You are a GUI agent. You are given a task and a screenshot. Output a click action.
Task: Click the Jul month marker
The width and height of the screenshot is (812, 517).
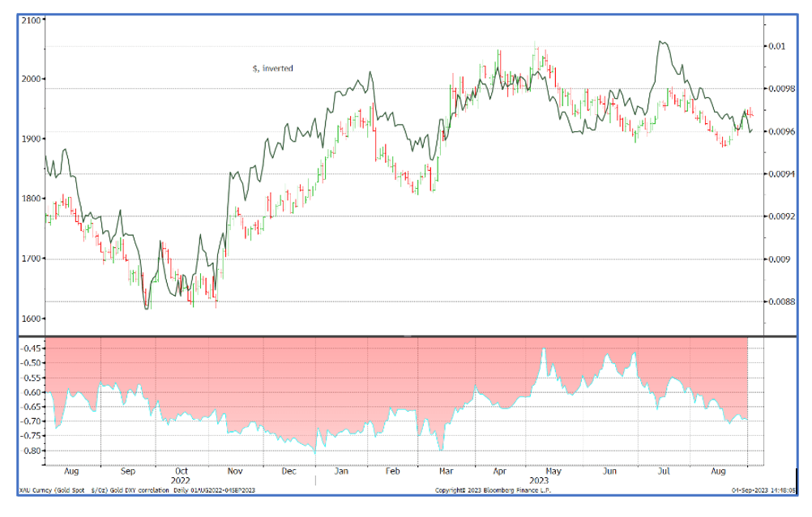(664, 471)
